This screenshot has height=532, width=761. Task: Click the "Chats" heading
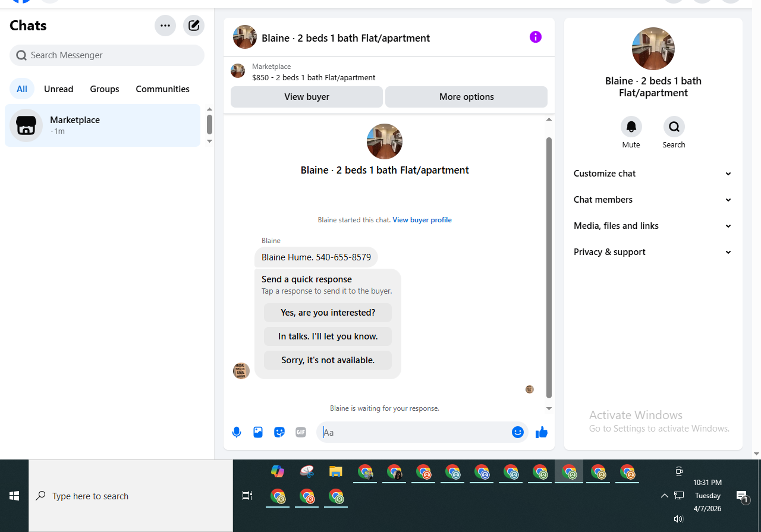tap(28, 26)
